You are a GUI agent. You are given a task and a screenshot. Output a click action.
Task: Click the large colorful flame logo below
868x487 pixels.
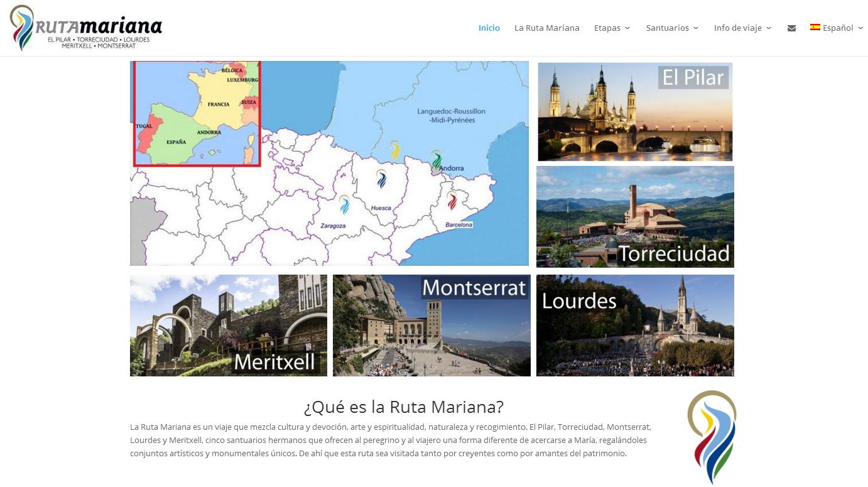(712, 436)
